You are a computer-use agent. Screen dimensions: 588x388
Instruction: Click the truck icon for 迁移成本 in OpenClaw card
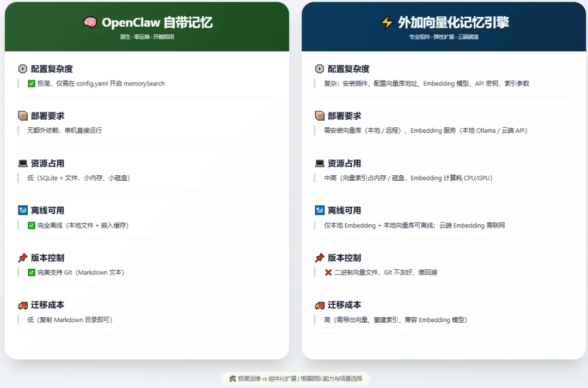point(23,305)
